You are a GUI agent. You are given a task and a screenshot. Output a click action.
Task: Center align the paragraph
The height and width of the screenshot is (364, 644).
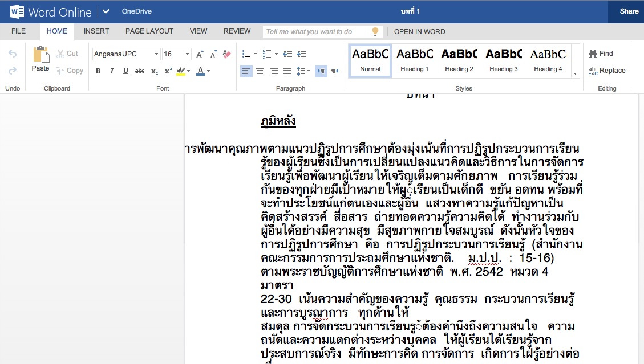[260, 71]
